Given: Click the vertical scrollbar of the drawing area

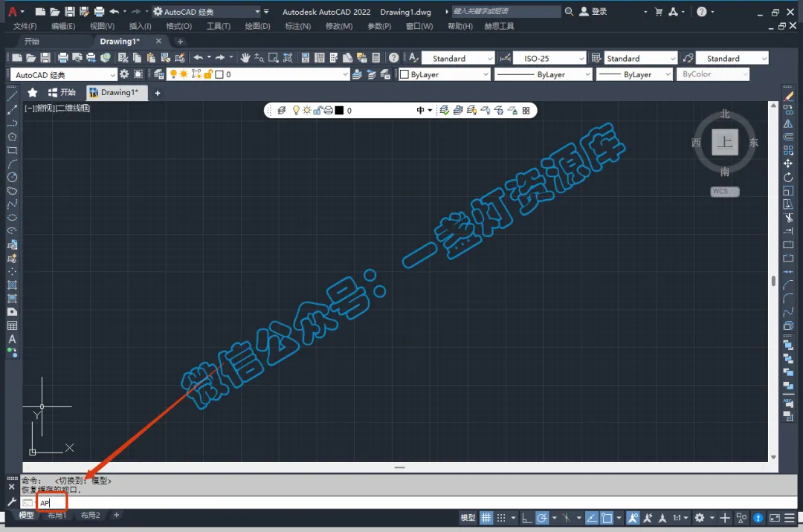Looking at the screenshot, I should [773, 281].
